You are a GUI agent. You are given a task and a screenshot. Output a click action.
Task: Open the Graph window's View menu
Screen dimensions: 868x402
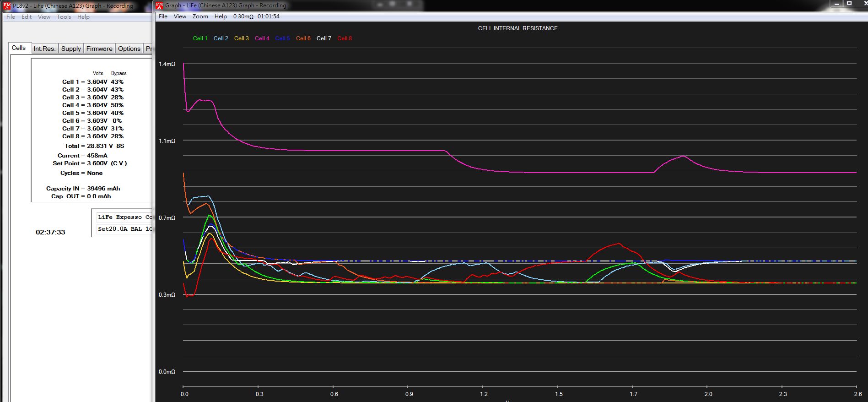pos(180,16)
